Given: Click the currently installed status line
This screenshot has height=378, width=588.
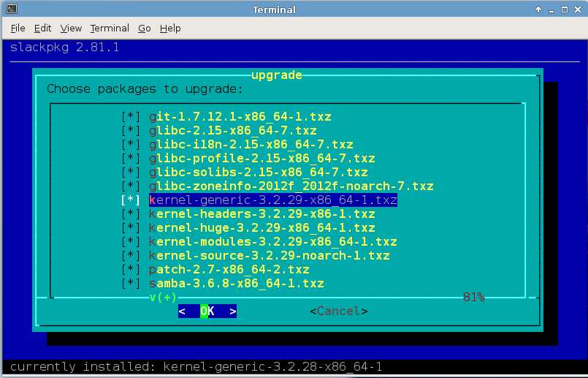Looking at the screenshot, I should point(196,366).
